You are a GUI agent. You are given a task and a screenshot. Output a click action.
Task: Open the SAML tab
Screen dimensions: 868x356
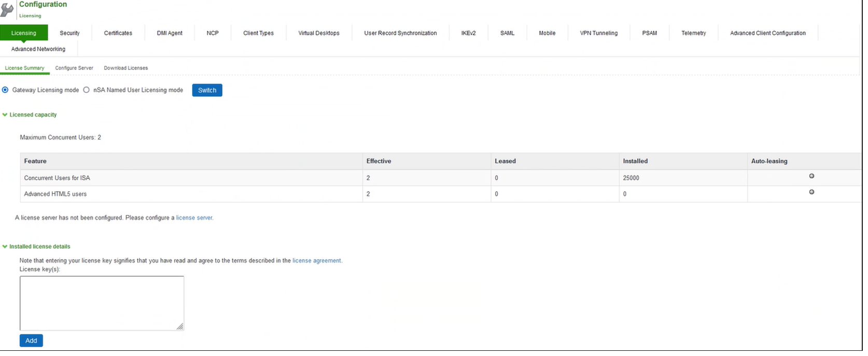pyautogui.click(x=507, y=33)
